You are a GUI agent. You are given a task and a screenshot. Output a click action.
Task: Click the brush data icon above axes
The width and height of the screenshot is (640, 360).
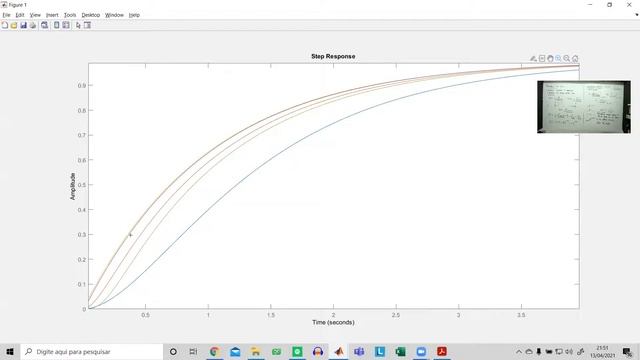(533, 59)
